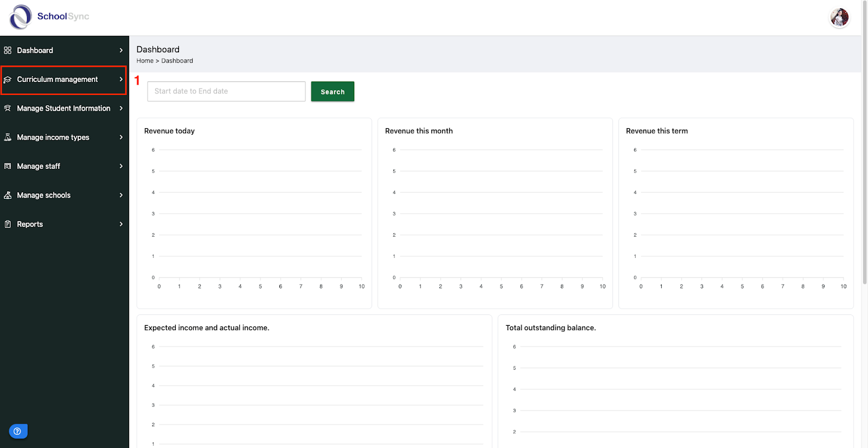
Task: Click the green Search button
Action: 333,92
